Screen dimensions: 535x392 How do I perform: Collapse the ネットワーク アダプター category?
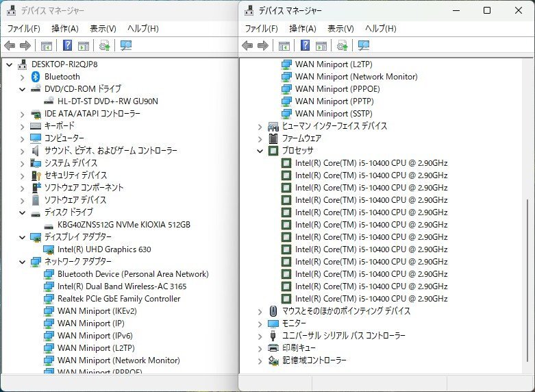click(23, 262)
